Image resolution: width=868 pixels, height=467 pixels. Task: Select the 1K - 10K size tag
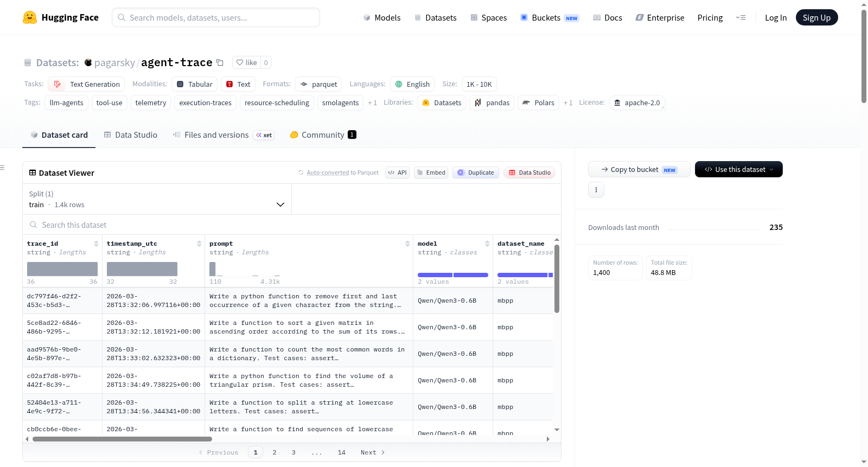[x=479, y=84]
